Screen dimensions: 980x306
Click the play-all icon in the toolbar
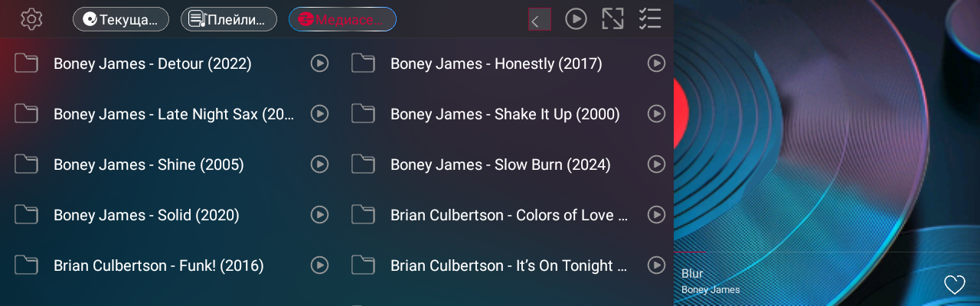pyautogui.click(x=576, y=19)
